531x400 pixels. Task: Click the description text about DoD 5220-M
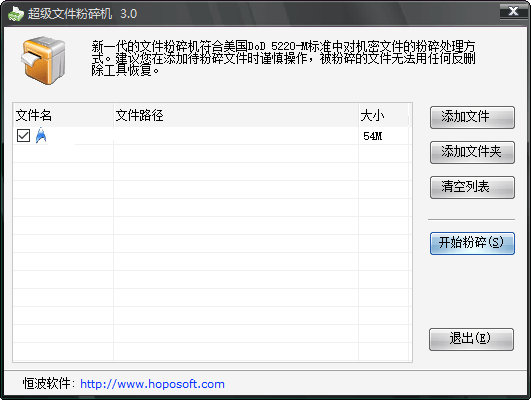(x=283, y=58)
